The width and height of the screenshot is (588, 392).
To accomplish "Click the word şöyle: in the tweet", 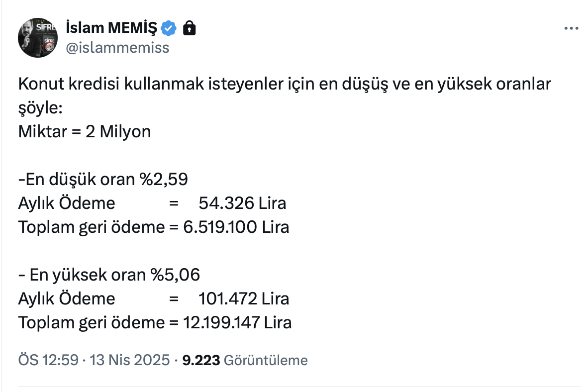I will (x=41, y=108).
